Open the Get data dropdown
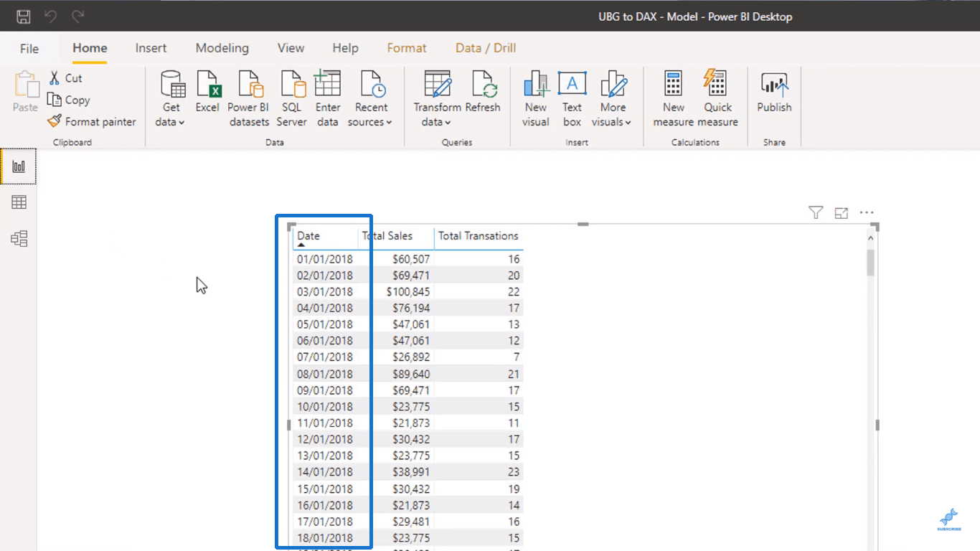 171,99
